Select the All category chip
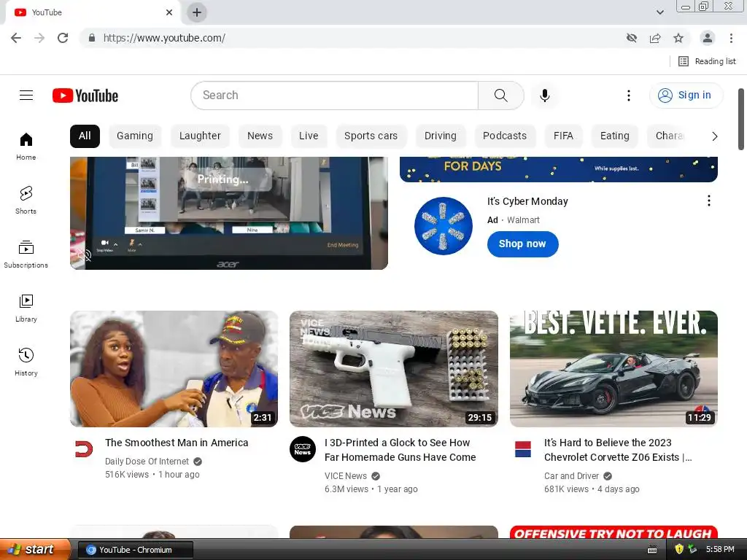 [85, 136]
